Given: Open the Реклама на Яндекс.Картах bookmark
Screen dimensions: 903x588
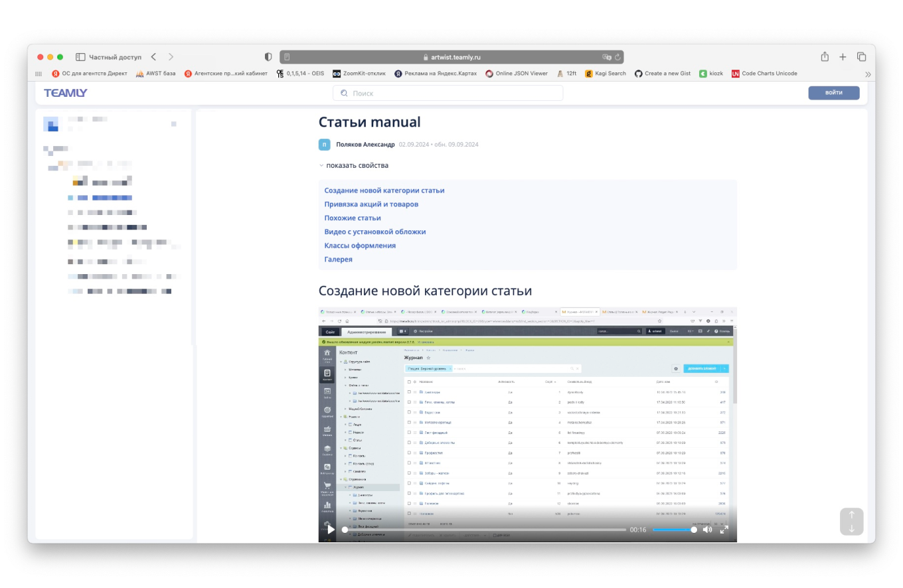Looking at the screenshot, I should coord(436,74).
